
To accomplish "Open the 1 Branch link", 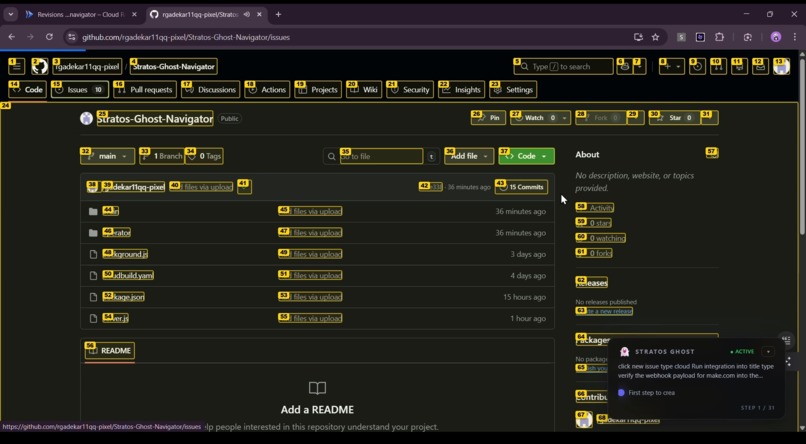I will (162, 156).
